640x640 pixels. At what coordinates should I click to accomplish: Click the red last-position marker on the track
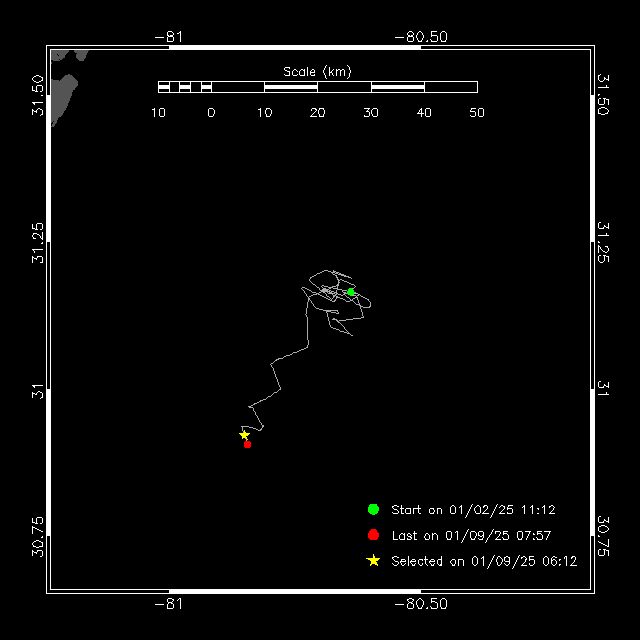click(248, 444)
